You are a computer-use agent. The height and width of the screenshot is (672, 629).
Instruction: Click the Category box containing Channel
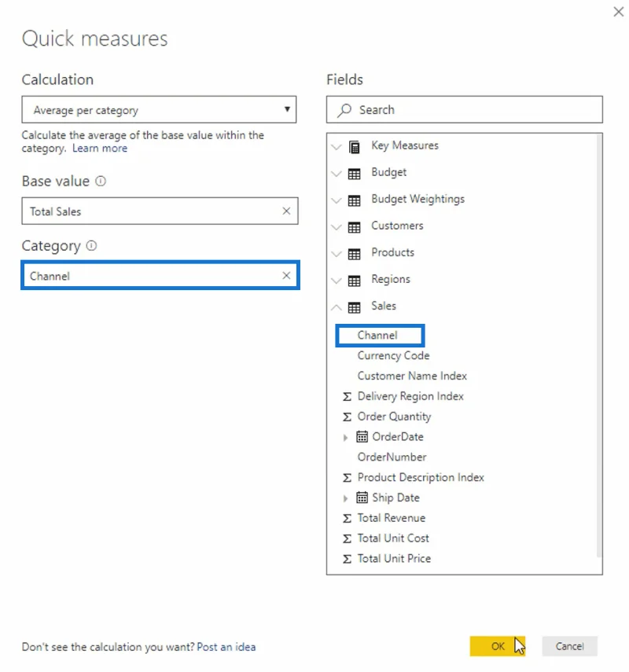pyautogui.click(x=160, y=275)
